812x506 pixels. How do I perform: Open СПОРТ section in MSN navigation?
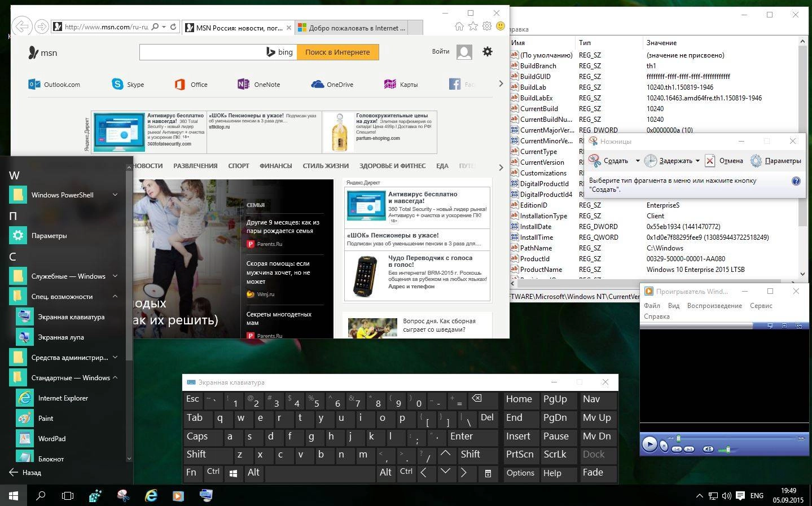tap(239, 166)
